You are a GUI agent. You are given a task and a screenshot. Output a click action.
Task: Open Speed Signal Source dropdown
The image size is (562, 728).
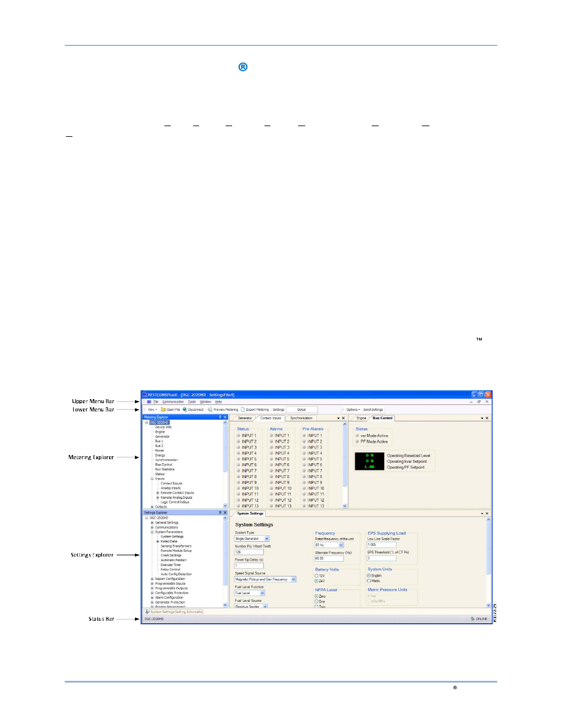point(293,579)
